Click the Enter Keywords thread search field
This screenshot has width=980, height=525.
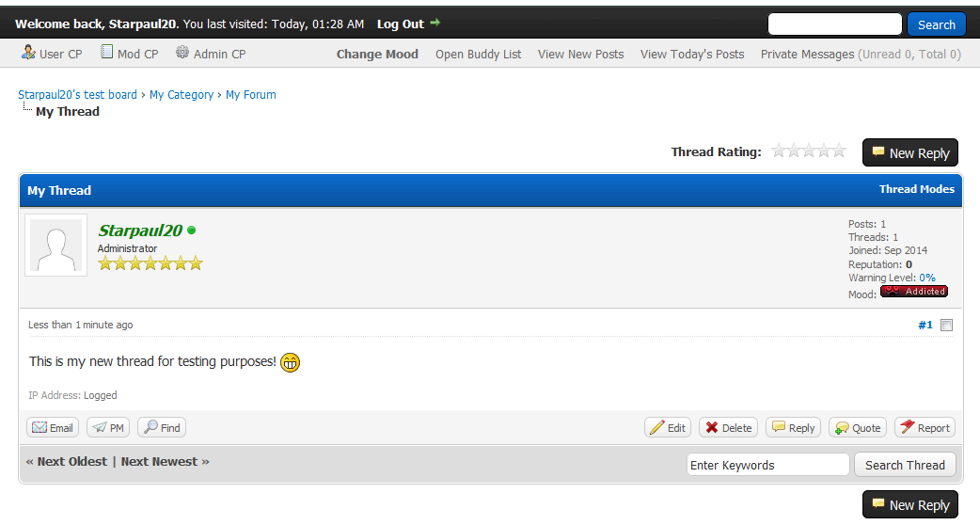(x=768, y=465)
